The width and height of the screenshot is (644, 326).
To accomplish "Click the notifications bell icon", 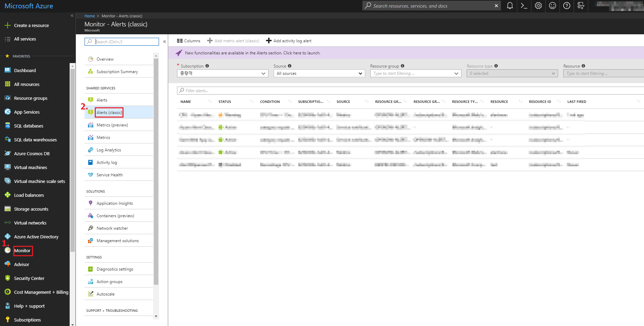I will coord(510,6).
